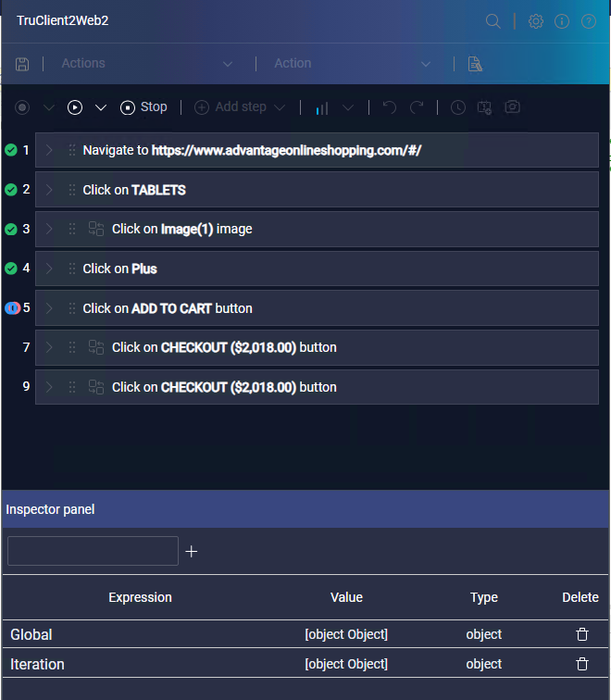Open the settings gear icon
The height and width of the screenshot is (700, 611).
click(x=536, y=21)
